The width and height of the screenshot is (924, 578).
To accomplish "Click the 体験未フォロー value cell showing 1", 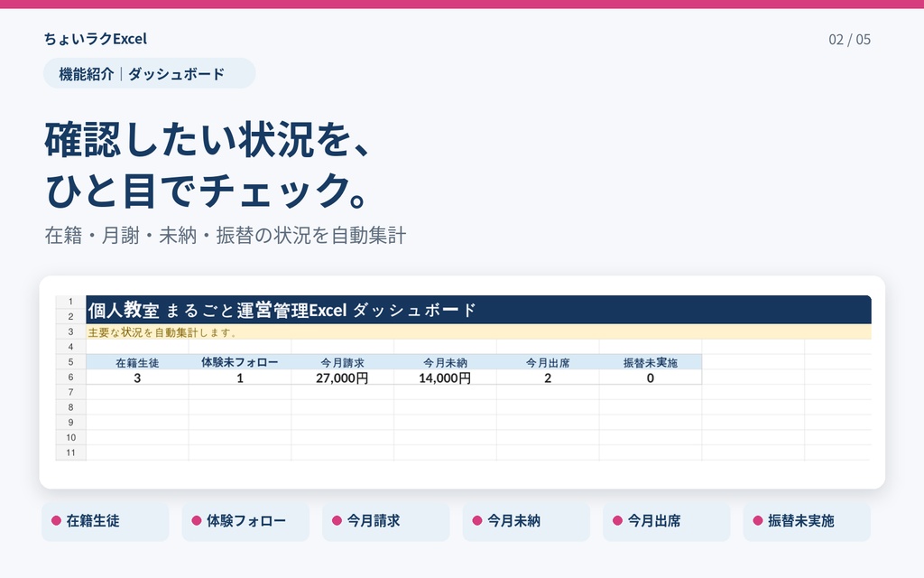I will pyautogui.click(x=240, y=378).
